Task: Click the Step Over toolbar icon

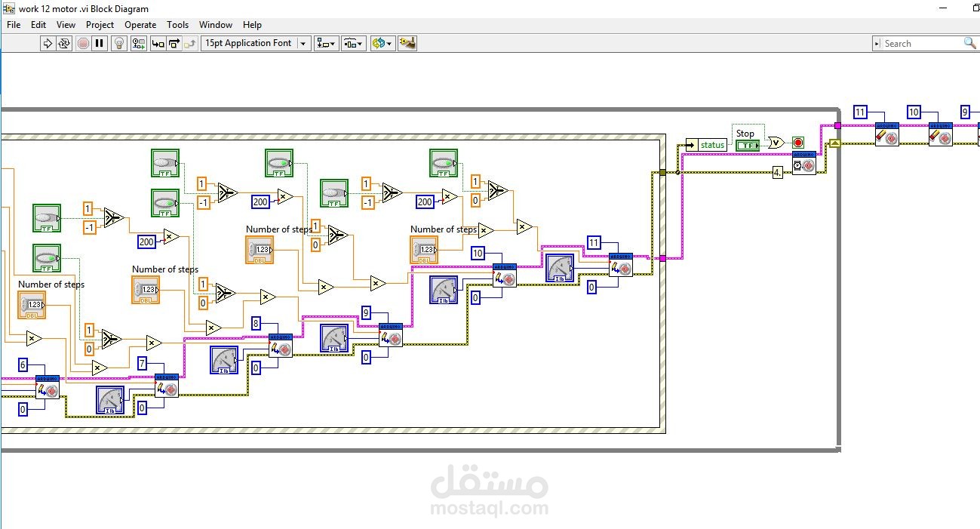Action: 174,44
